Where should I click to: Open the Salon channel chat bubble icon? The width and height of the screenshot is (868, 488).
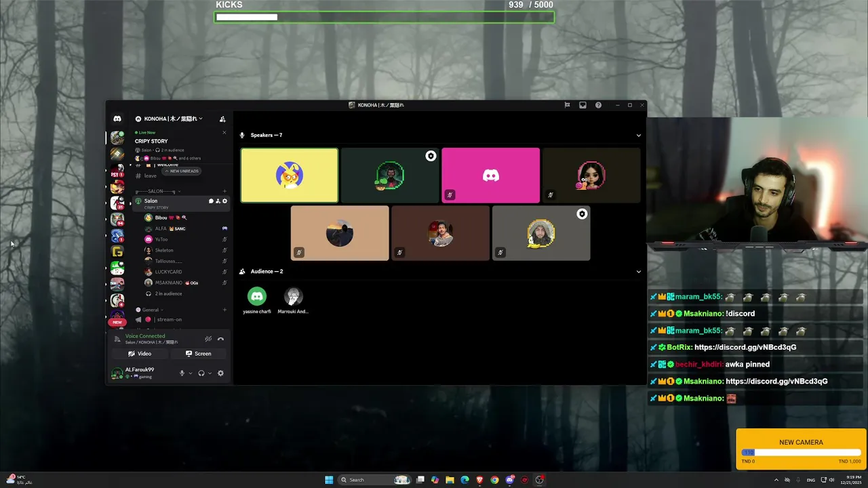click(211, 201)
